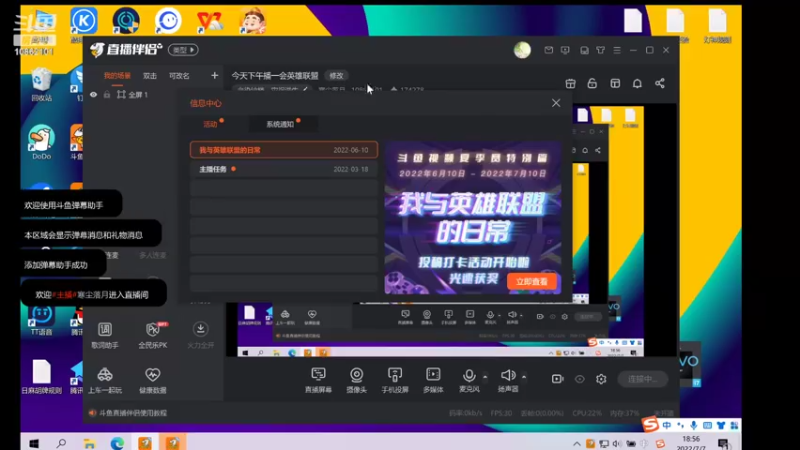Add a new scene with the plus icon
Viewport: 800px width, 450px height.
coord(214,76)
